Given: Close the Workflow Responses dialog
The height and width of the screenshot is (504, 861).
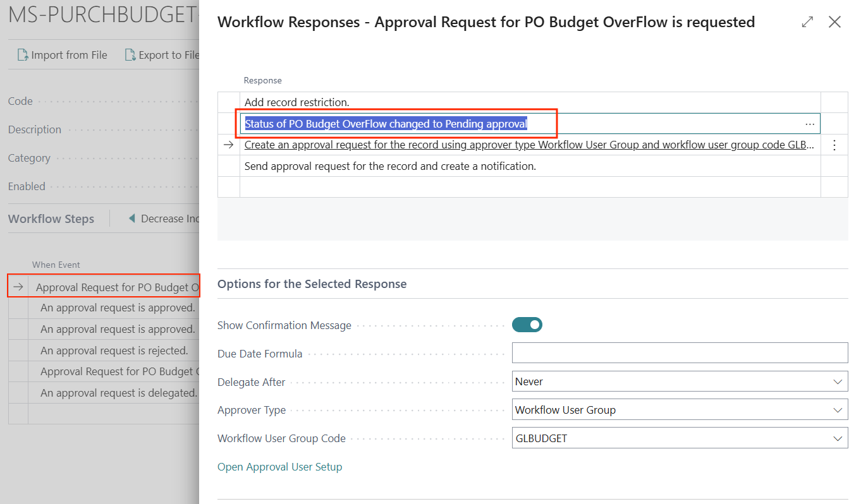Looking at the screenshot, I should click(x=834, y=22).
